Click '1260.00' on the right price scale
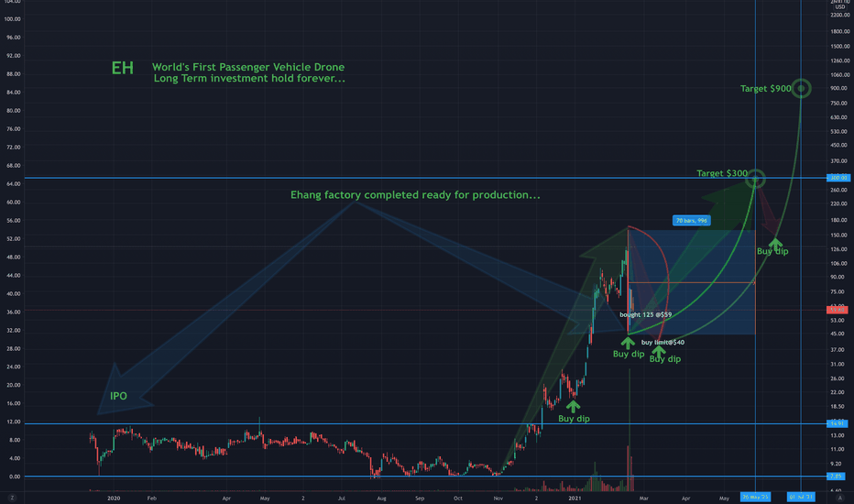Image resolution: width=854 pixels, height=504 pixels. (x=840, y=61)
